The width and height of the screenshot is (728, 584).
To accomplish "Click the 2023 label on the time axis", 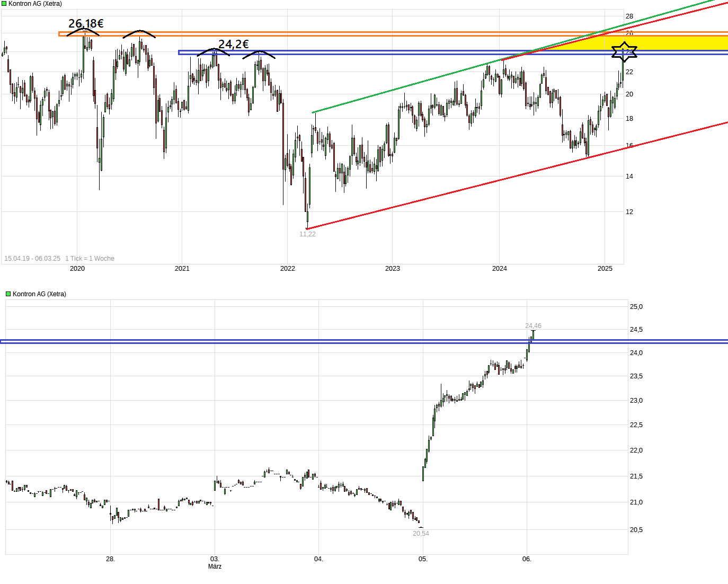I will click(x=392, y=269).
